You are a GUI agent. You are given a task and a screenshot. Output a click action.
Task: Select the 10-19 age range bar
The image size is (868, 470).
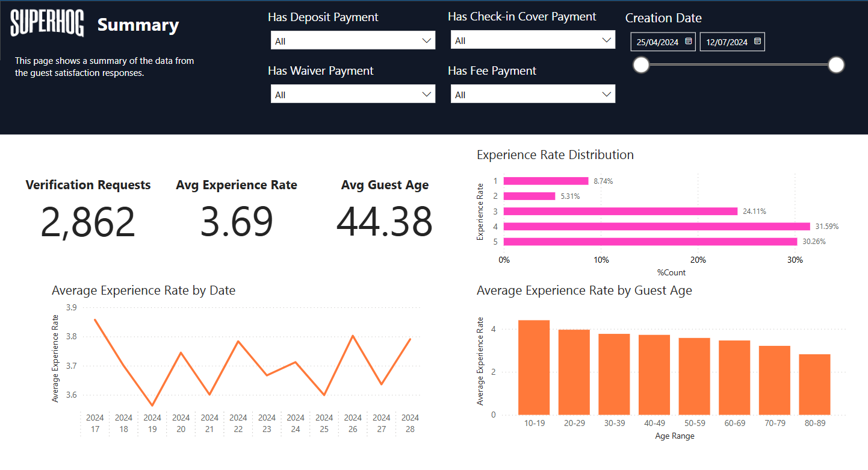[534, 368]
